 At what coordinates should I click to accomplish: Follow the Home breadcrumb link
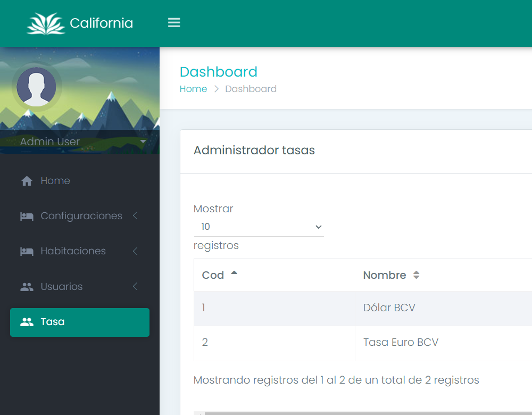click(193, 89)
